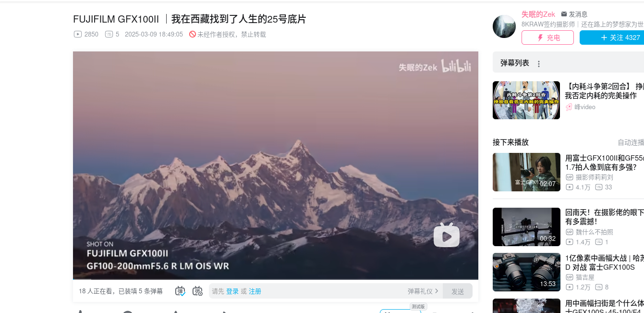Click the large play icon on video
This screenshot has height=313, width=644.
coord(447,235)
